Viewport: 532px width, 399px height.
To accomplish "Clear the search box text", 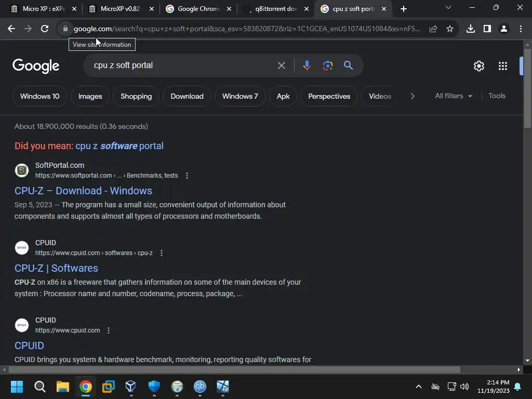I will coord(281,65).
